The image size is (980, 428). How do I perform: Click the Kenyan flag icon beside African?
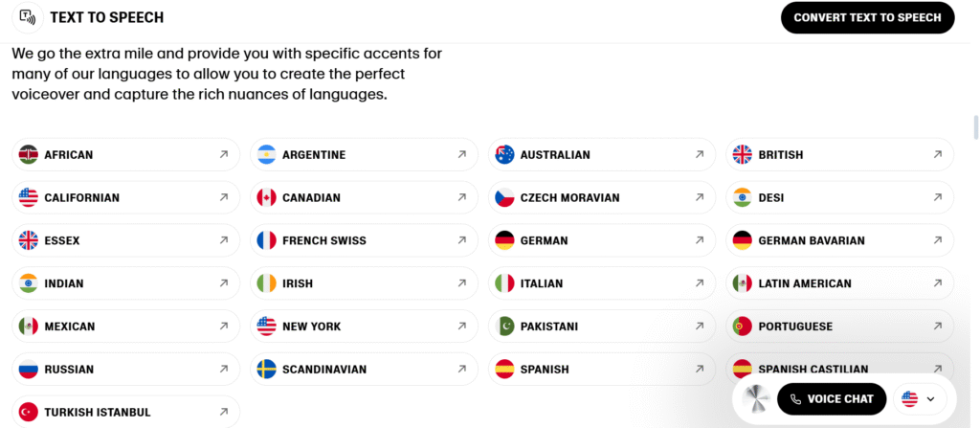click(28, 154)
